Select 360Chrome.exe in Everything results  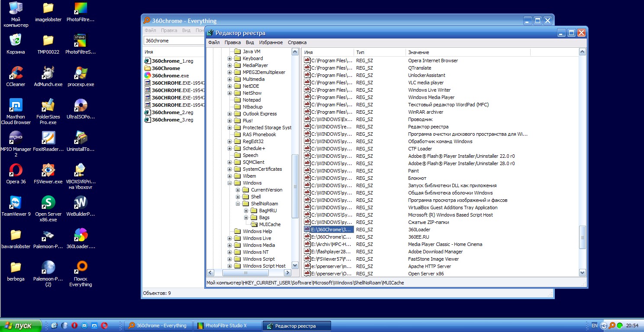(170, 76)
